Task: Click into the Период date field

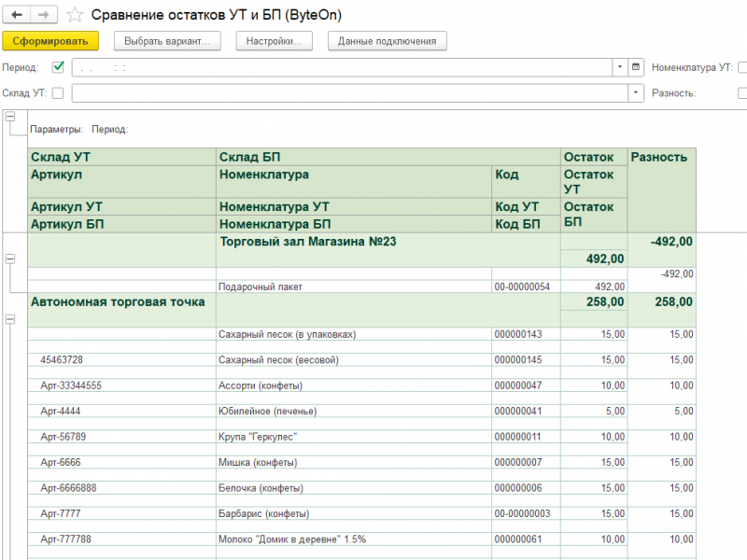Action: pyautogui.click(x=342, y=67)
